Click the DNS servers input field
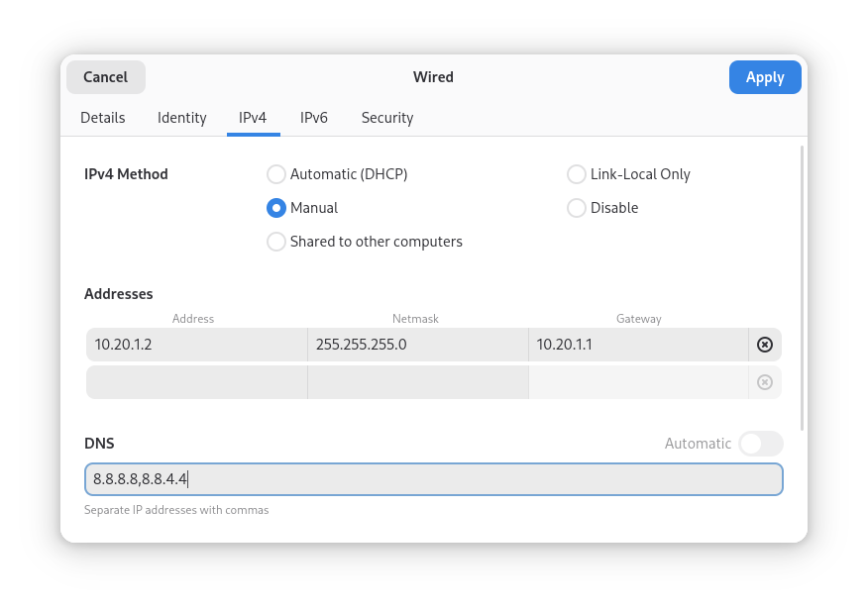Image resolution: width=868 pixels, height=609 pixels. click(433, 479)
